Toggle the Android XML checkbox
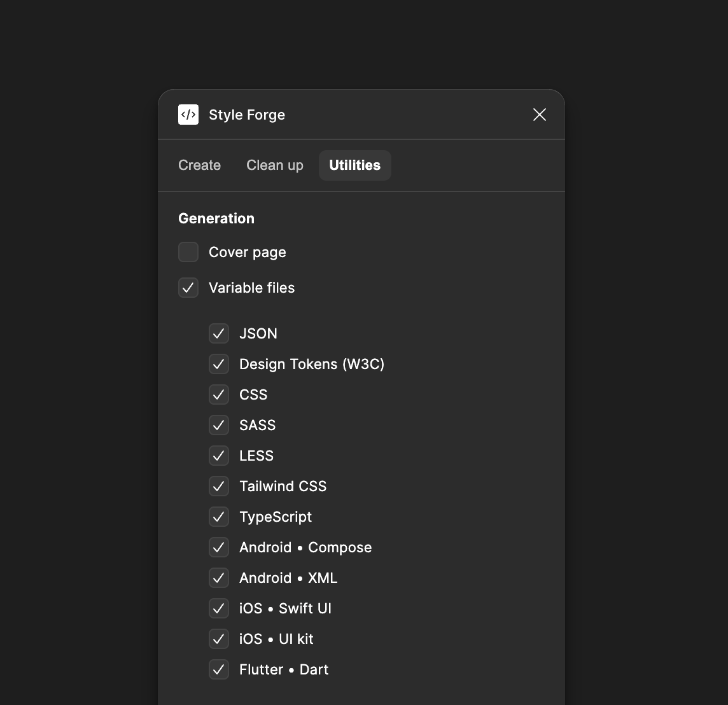Viewport: 728px width, 705px height. coord(219,578)
